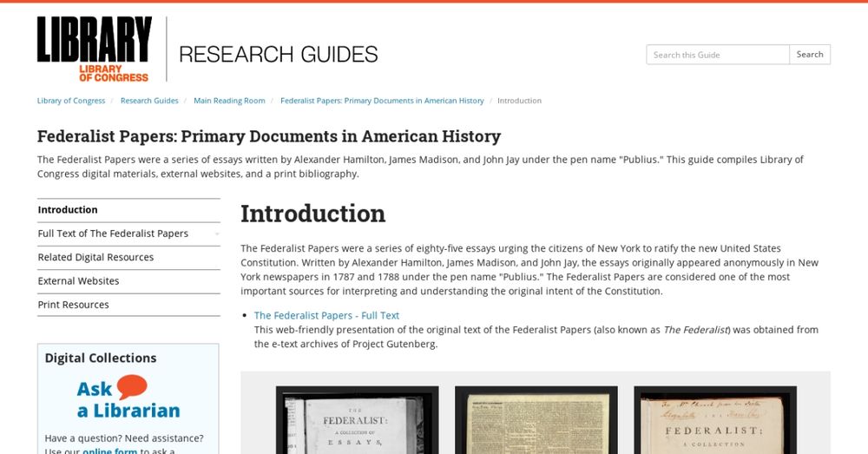
Task: Focus the Search this Guide field
Action: pos(718,55)
